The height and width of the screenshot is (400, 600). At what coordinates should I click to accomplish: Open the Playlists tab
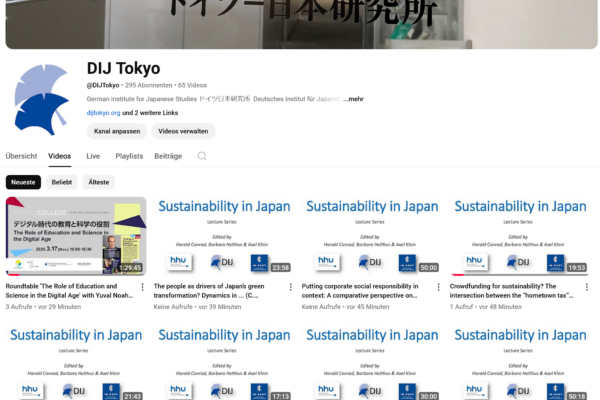129,156
